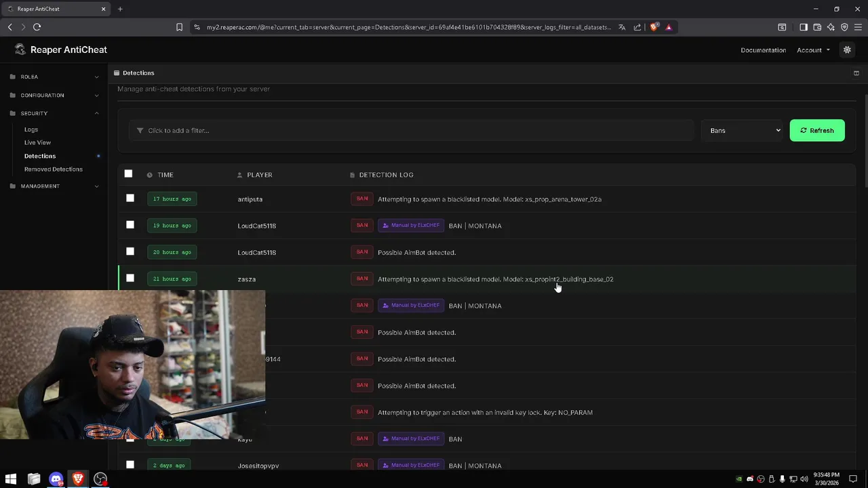The image size is (868, 488).
Task: Click LoudCat5118 in the 19 hours ago row
Action: point(257,226)
